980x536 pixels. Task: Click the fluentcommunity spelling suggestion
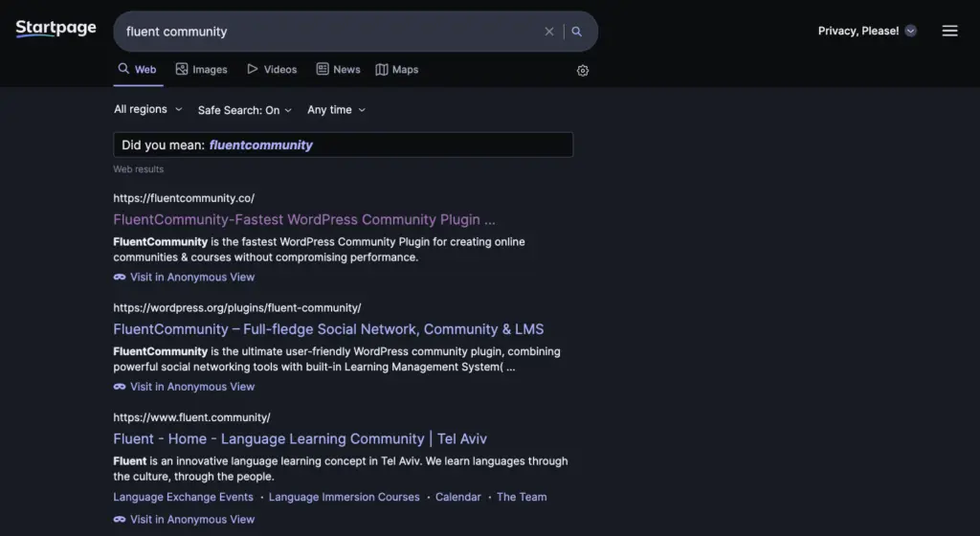(x=260, y=145)
